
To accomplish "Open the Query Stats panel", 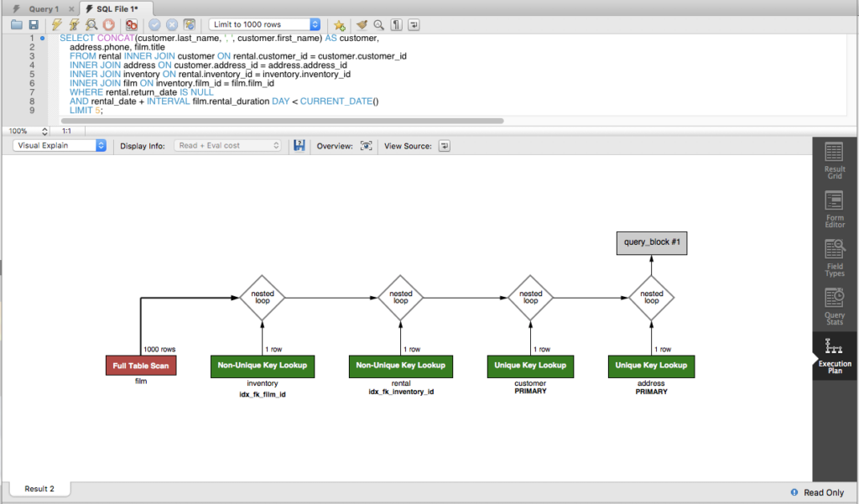I will 835,304.
